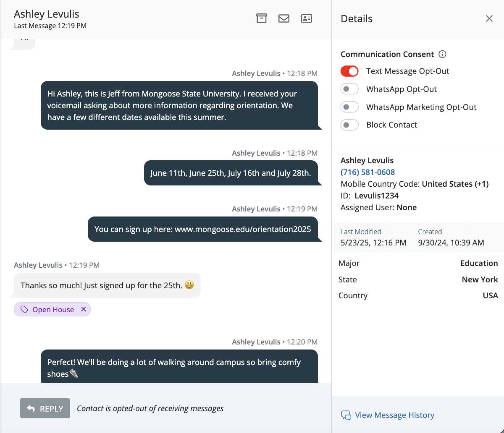The image size is (504, 433).
Task: Click the tag icon on Open House
Action: pyautogui.click(x=24, y=310)
